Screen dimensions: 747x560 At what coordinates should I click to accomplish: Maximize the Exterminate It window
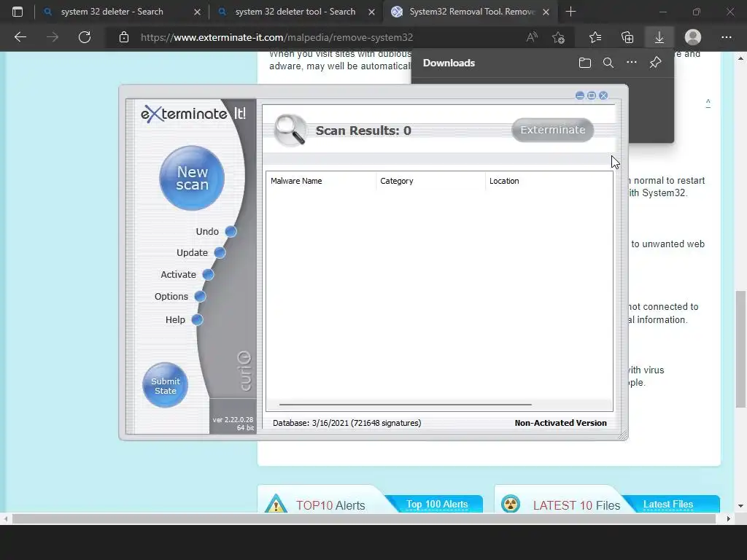[x=591, y=96]
